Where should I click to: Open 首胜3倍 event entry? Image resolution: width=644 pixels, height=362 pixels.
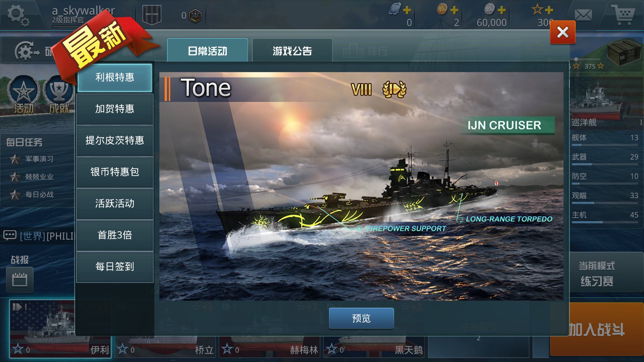(115, 235)
